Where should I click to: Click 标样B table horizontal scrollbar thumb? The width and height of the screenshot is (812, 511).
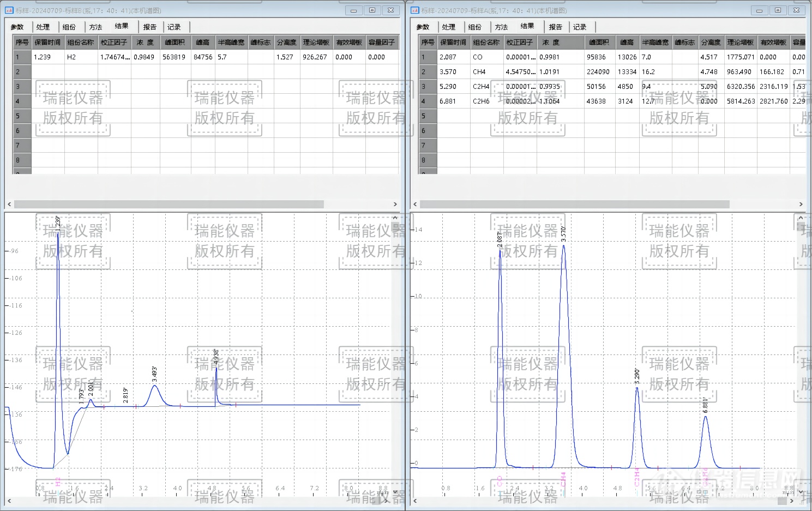[169, 204]
